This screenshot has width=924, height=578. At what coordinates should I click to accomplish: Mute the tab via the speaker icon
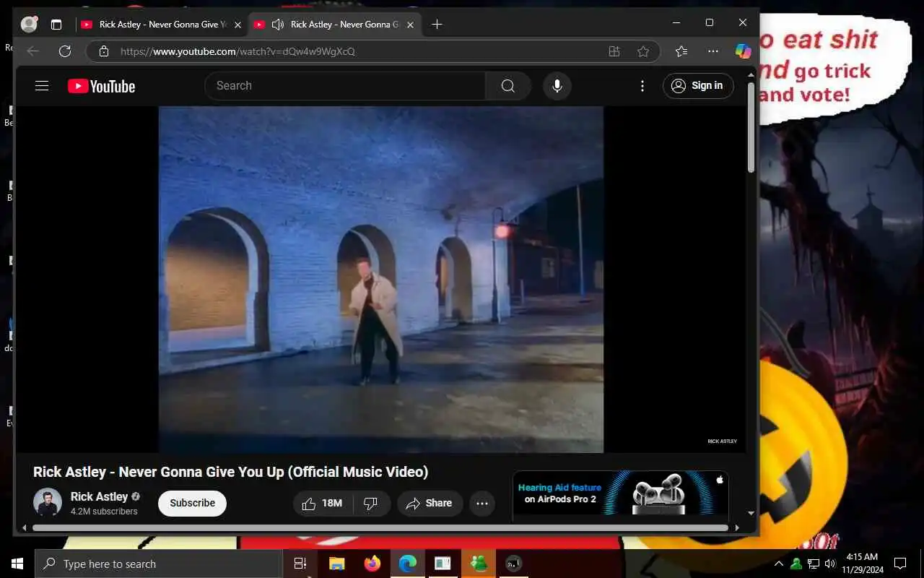277,25
